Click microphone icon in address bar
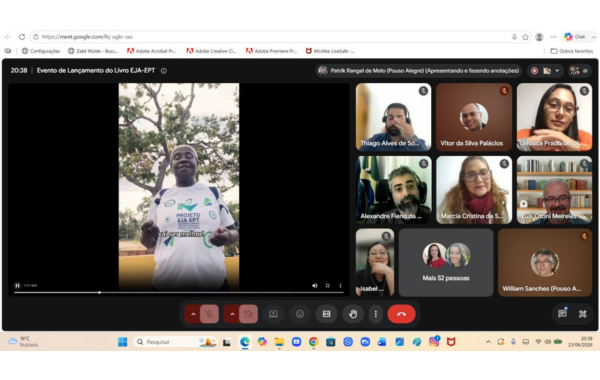 [x=514, y=37]
